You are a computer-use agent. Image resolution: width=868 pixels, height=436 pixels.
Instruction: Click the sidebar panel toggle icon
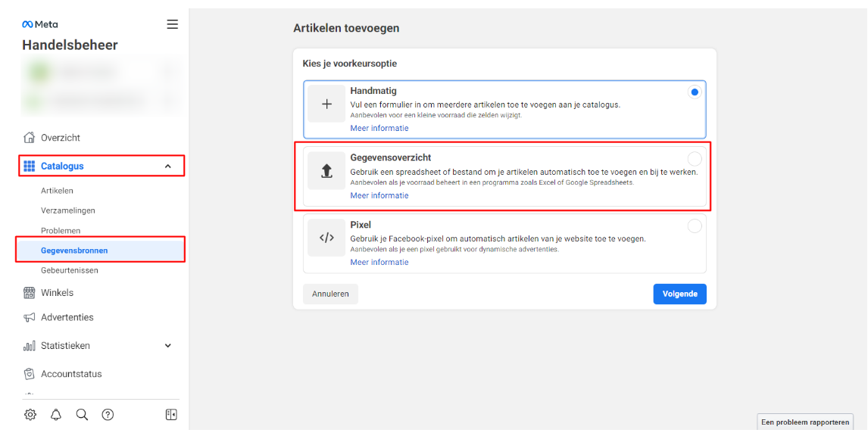171,414
